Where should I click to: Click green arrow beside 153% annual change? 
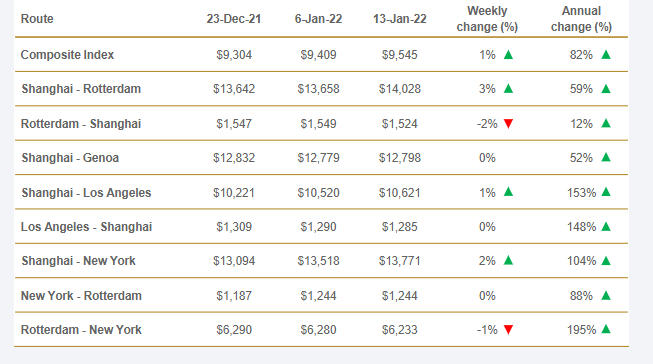[x=606, y=192]
